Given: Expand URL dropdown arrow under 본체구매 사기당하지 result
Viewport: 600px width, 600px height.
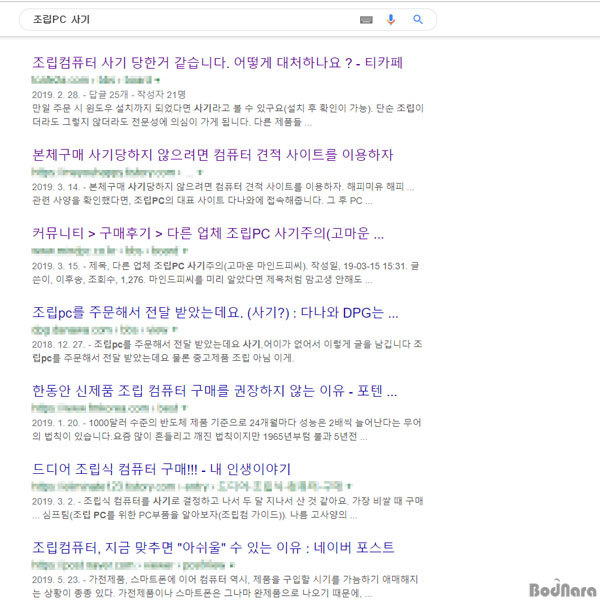Looking at the screenshot, I should (200, 173).
